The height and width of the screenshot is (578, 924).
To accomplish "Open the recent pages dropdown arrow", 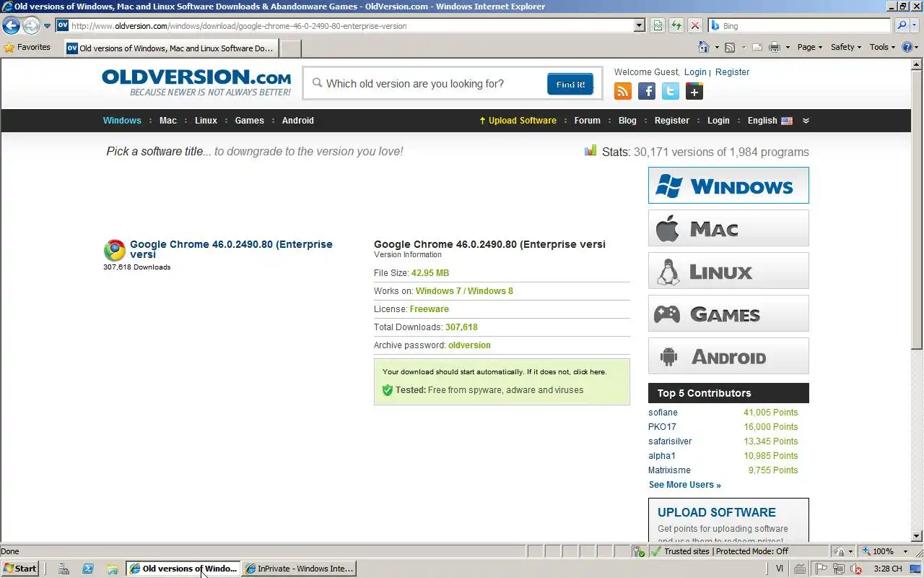I will 47,26.
